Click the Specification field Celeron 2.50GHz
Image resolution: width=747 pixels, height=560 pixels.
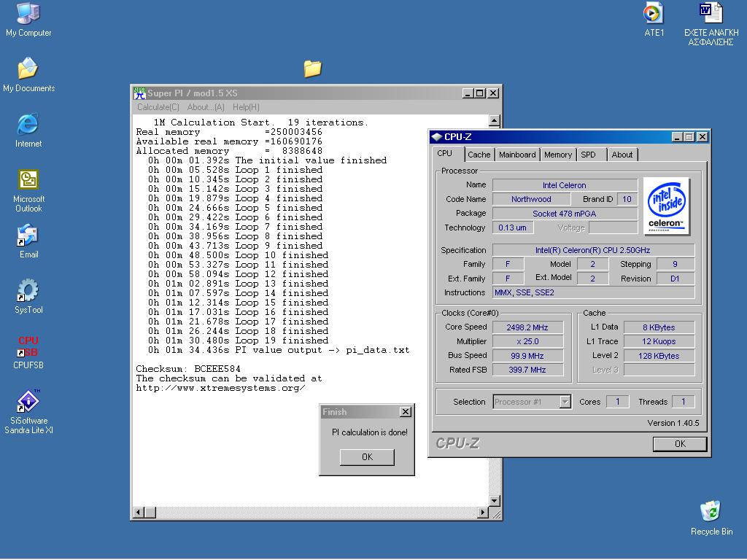pyautogui.click(x=593, y=250)
